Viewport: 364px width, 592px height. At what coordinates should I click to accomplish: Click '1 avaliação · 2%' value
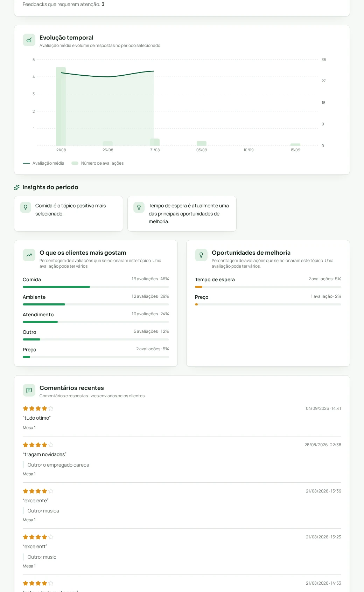(326, 296)
